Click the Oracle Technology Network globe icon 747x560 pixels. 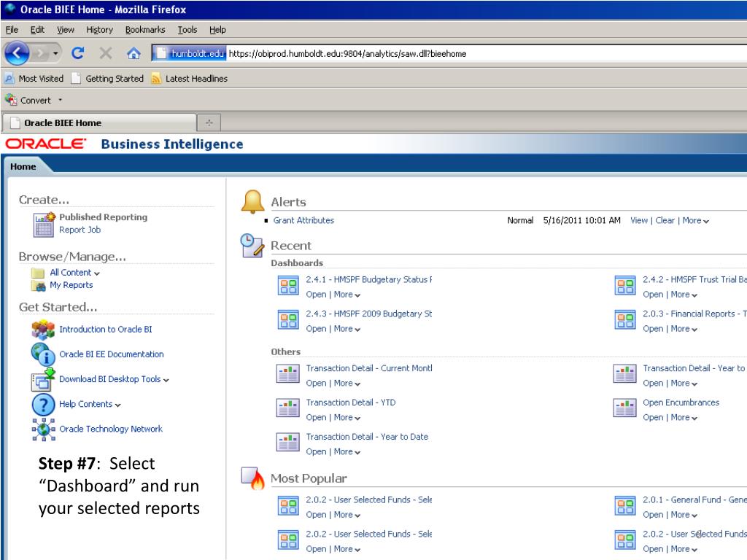click(x=43, y=429)
